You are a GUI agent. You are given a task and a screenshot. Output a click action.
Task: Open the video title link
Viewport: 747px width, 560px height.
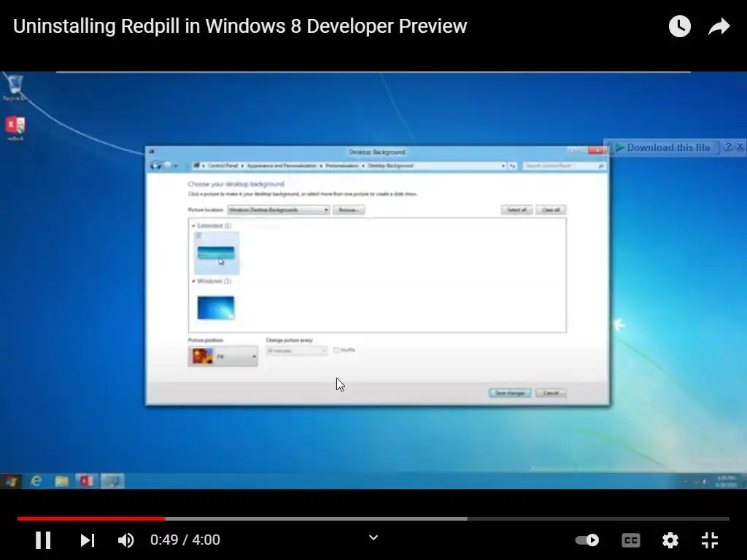click(239, 26)
